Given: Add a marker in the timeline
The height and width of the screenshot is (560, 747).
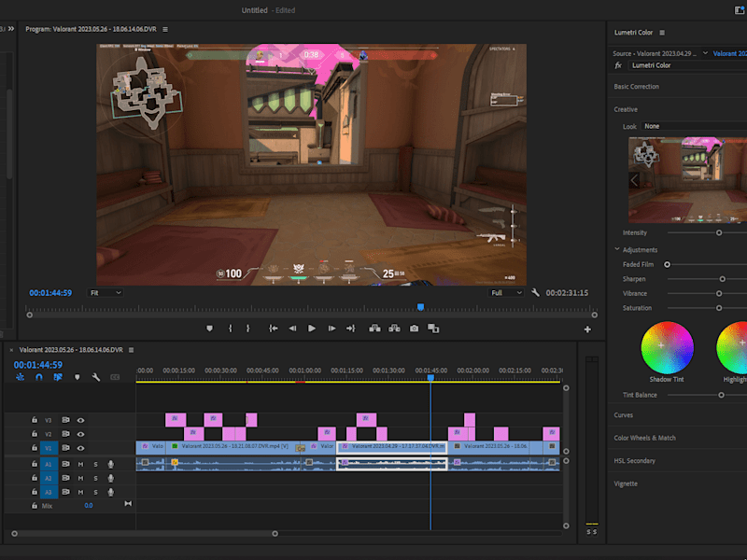Looking at the screenshot, I should (x=78, y=377).
